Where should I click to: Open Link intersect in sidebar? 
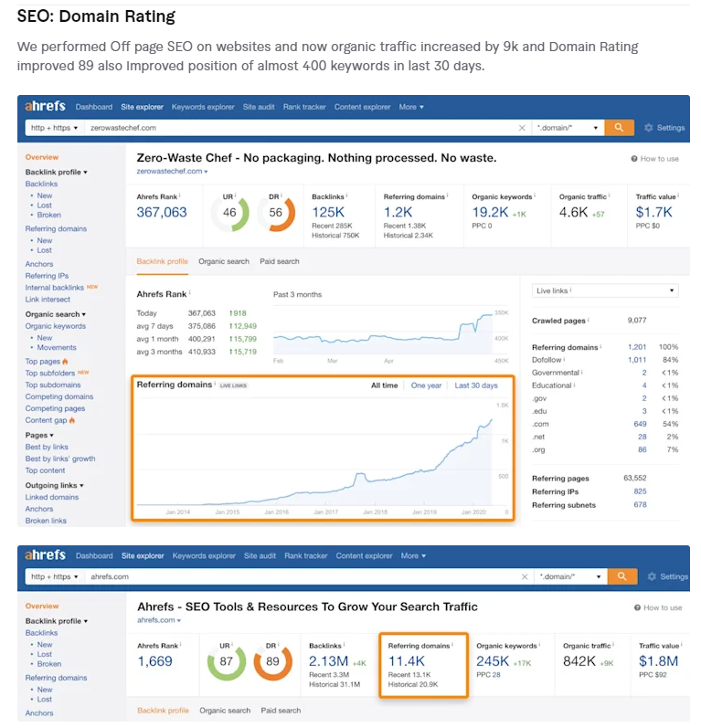(48, 300)
